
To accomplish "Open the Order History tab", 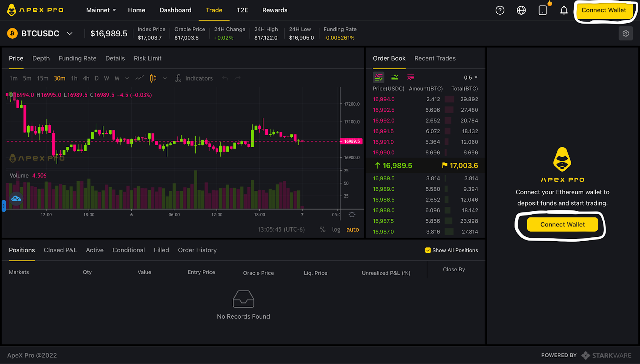I will [x=197, y=250].
